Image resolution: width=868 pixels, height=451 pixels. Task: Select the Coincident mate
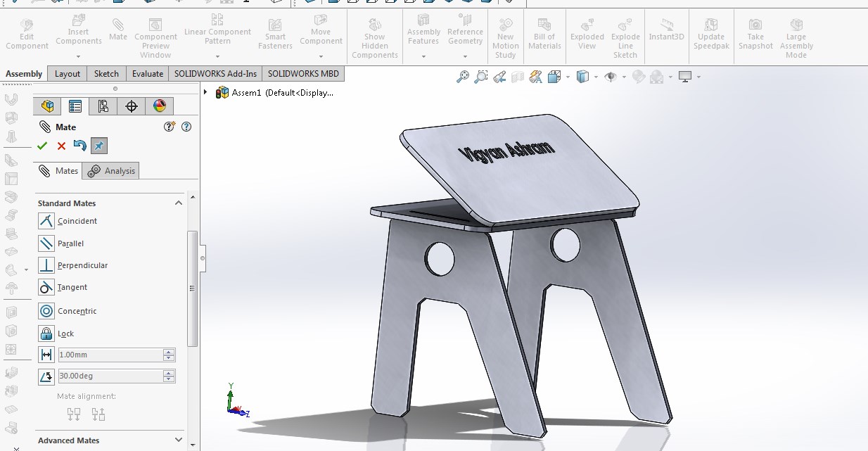(68, 221)
